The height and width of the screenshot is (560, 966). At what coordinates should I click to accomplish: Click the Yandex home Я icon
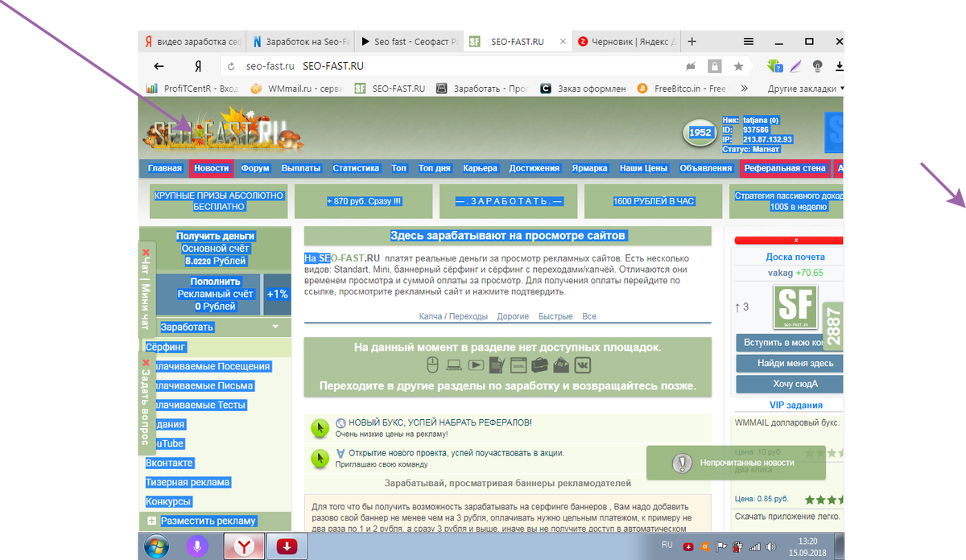point(198,67)
